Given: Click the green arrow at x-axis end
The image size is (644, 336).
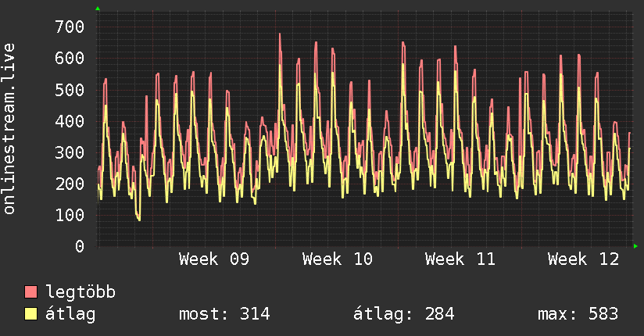Looking at the screenshot, I should tap(635, 246).
